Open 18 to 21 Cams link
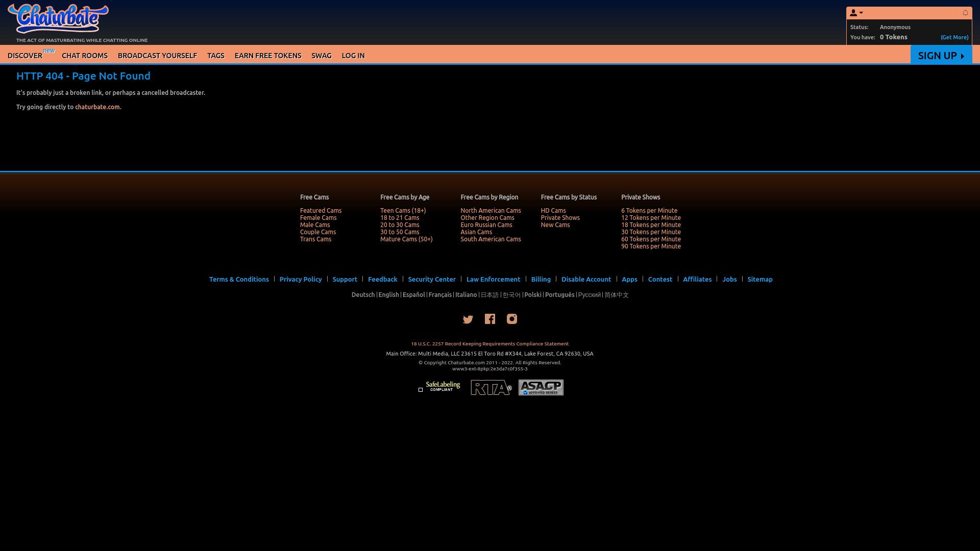 [400, 218]
